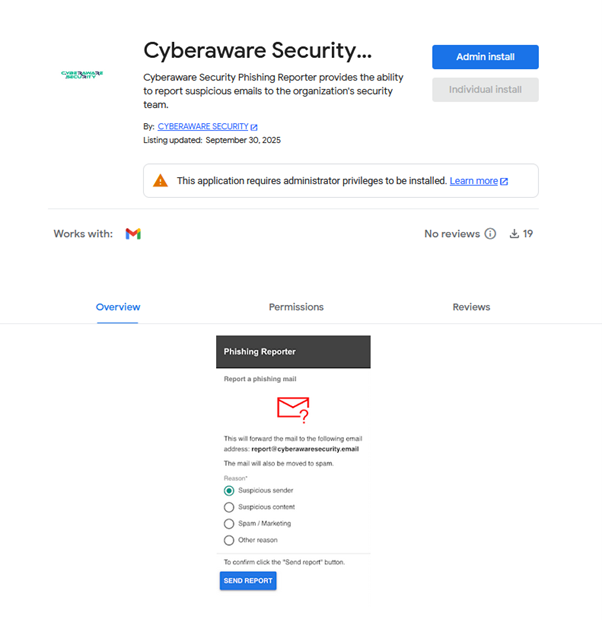Click the orange warning triangle icon

click(x=160, y=181)
